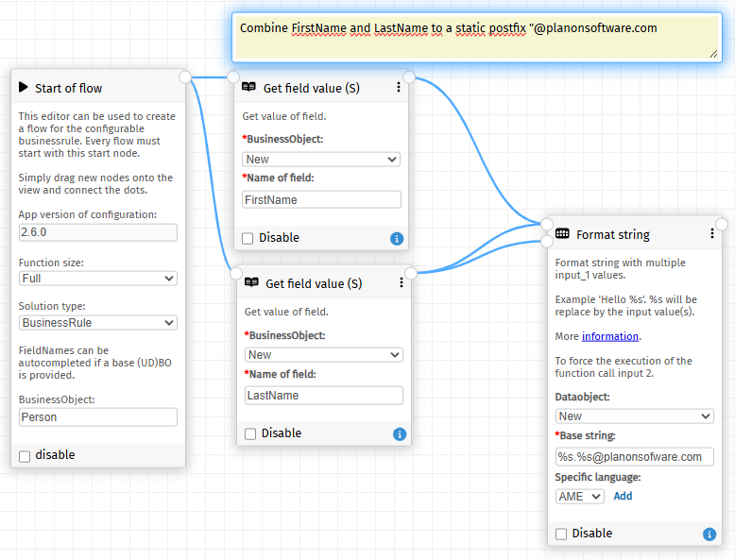Click FirstName node input connector dot
The height and width of the screenshot is (560, 735).
(x=233, y=76)
